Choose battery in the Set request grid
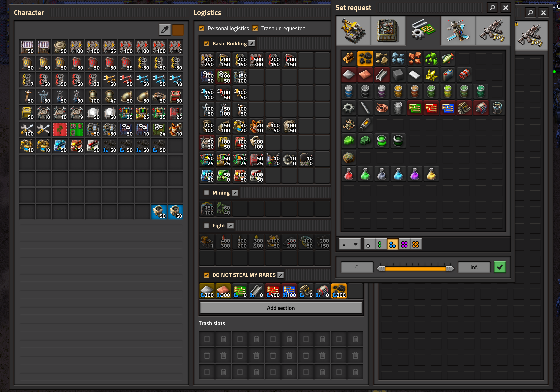The height and width of the screenshot is (392, 560). pos(448,75)
